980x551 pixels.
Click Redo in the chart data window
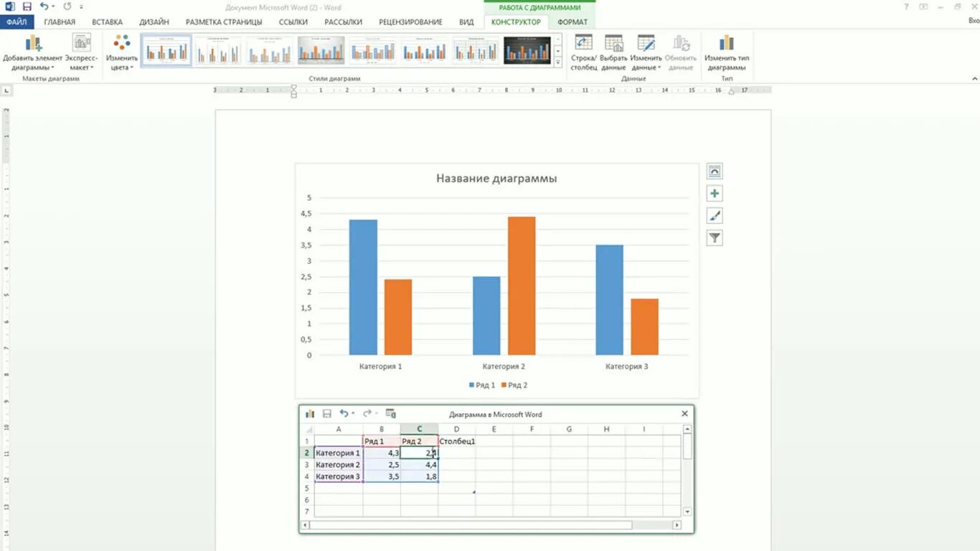pyautogui.click(x=367, y=414)
